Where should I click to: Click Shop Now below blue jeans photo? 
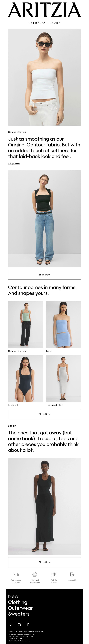pyautogui.click(x=44, y=275)
